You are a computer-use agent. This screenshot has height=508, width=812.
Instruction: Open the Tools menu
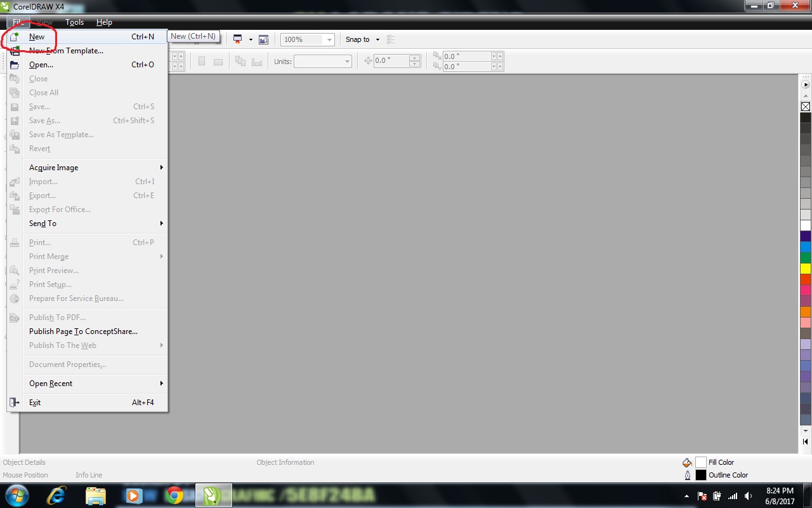[75, 22]
